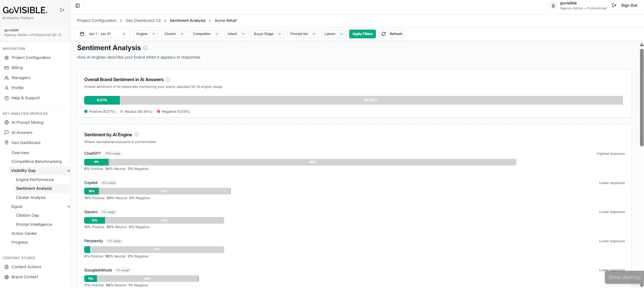
Task: Open the Intent filter dropdown
Action: coord(236,34)
